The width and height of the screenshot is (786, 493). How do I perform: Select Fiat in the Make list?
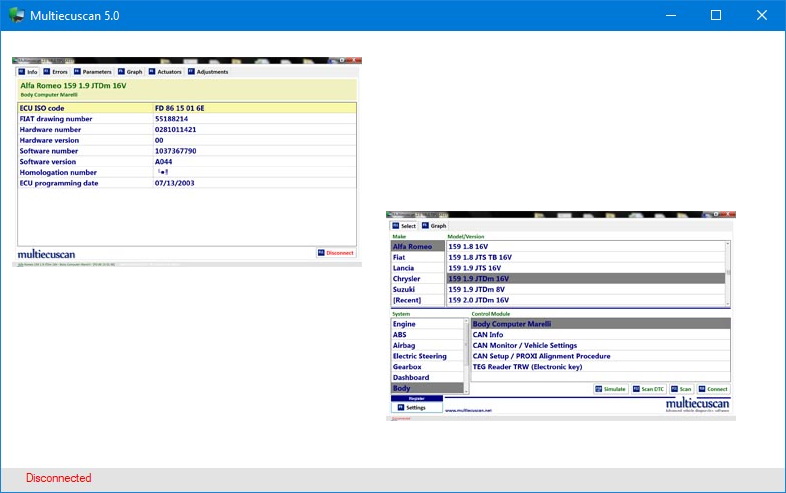click(x=400, y=257)
